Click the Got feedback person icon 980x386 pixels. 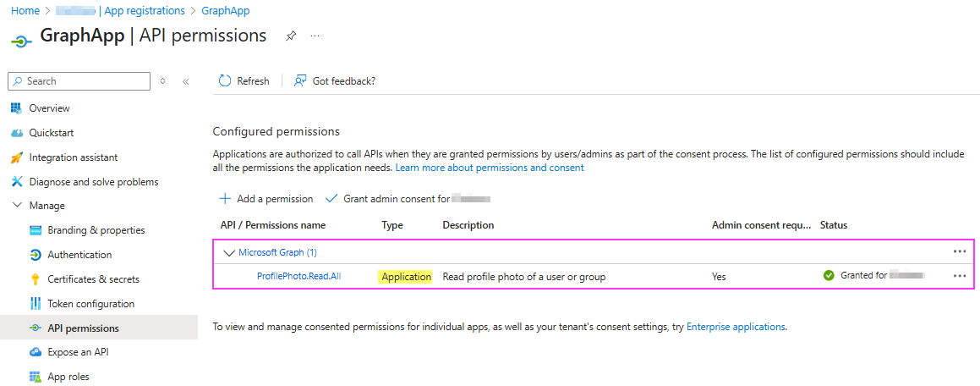coord(300,80)
